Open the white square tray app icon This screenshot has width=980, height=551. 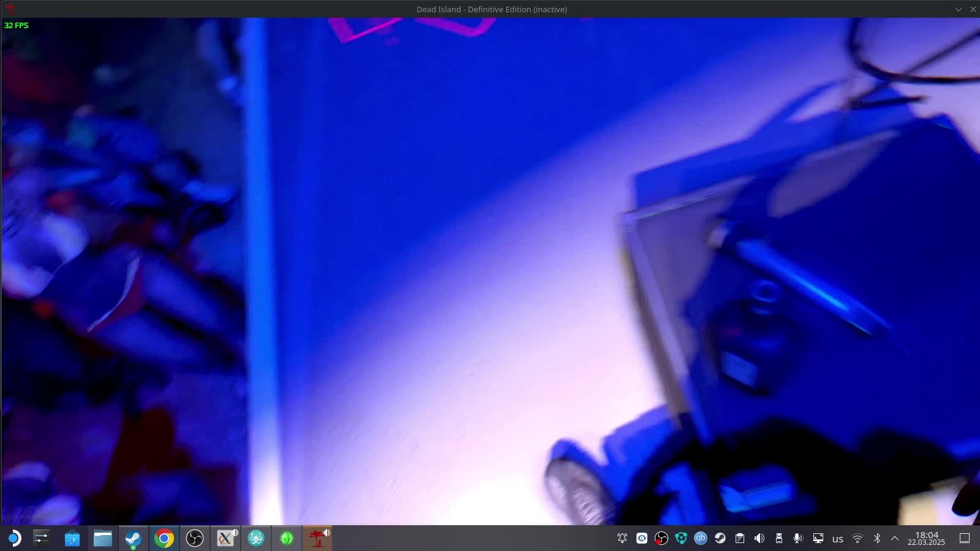(642, 539)
